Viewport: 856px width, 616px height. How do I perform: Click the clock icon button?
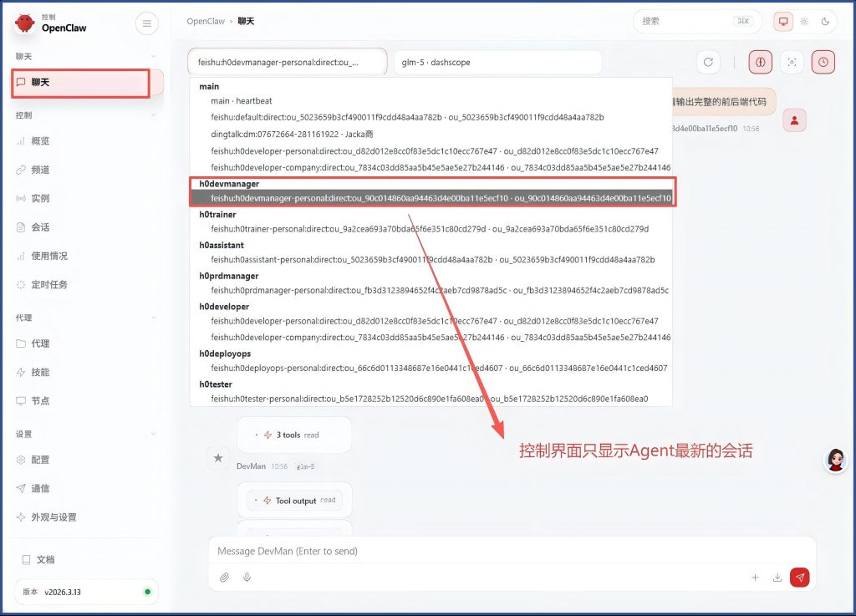click(x=823, y=62)
